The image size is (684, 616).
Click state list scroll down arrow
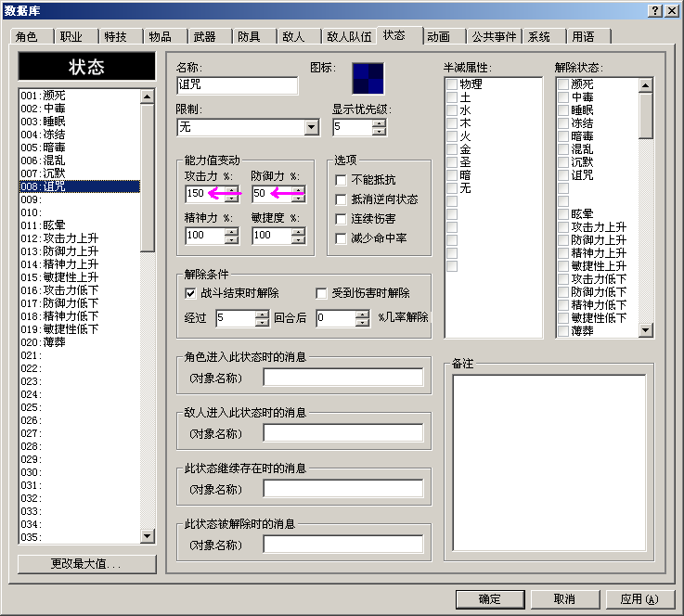(x=148, y=536)
